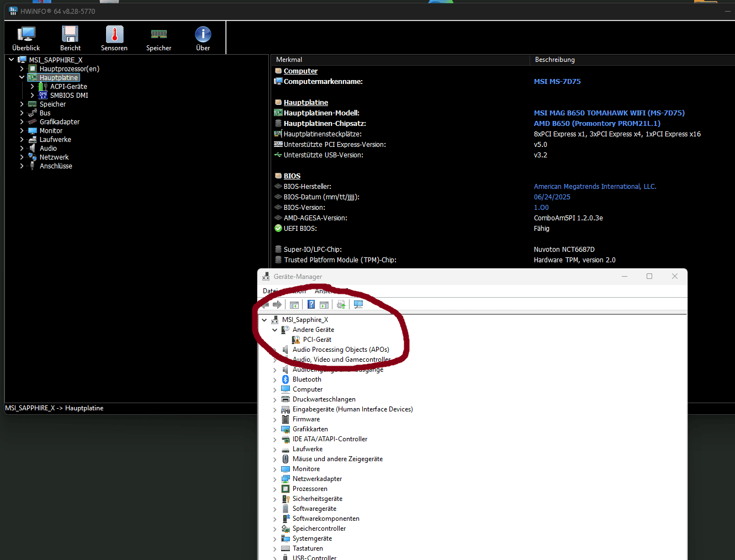Select the Softwarekomponenten category
735x560 pixels.
[x=326, y=519]
